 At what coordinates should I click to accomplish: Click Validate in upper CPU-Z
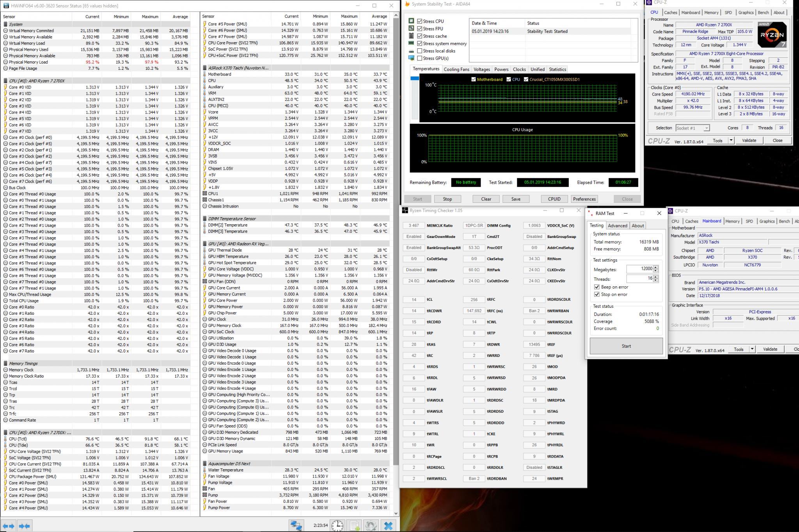749,140
